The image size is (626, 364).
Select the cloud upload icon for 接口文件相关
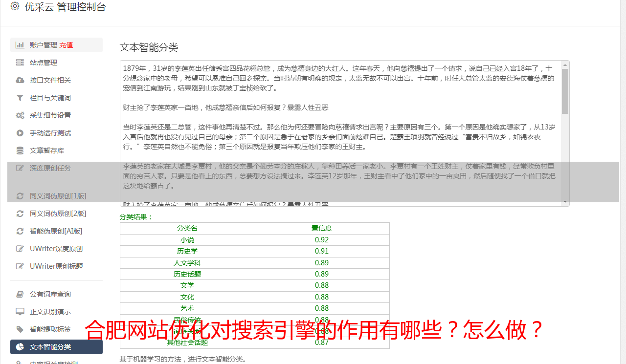pyautogui.click(x=20, y=80)
